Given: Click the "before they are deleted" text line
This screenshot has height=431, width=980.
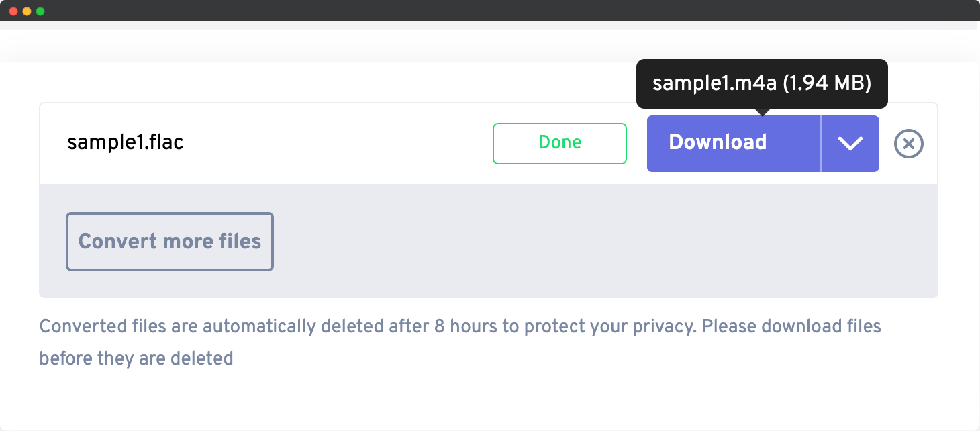Looking at the screenshot, I should point(136,358).
